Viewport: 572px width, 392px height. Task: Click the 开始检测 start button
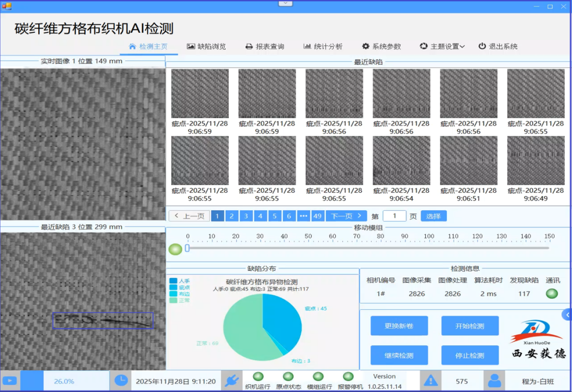pyautogui.click(x=470, y=326)
